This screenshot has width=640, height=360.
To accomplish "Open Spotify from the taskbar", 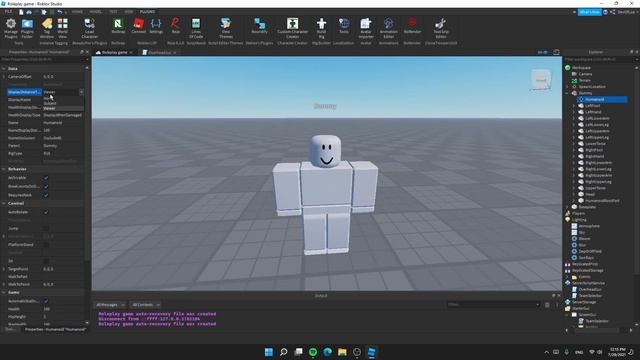I will (x=313, y=352).
